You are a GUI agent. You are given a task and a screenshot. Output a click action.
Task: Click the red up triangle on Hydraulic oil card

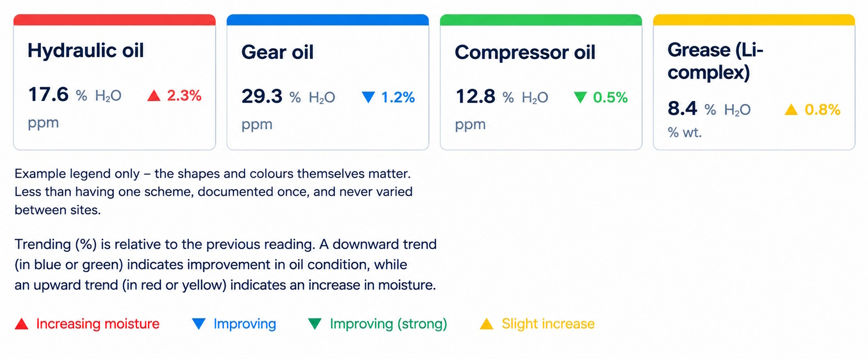(154, 96)
